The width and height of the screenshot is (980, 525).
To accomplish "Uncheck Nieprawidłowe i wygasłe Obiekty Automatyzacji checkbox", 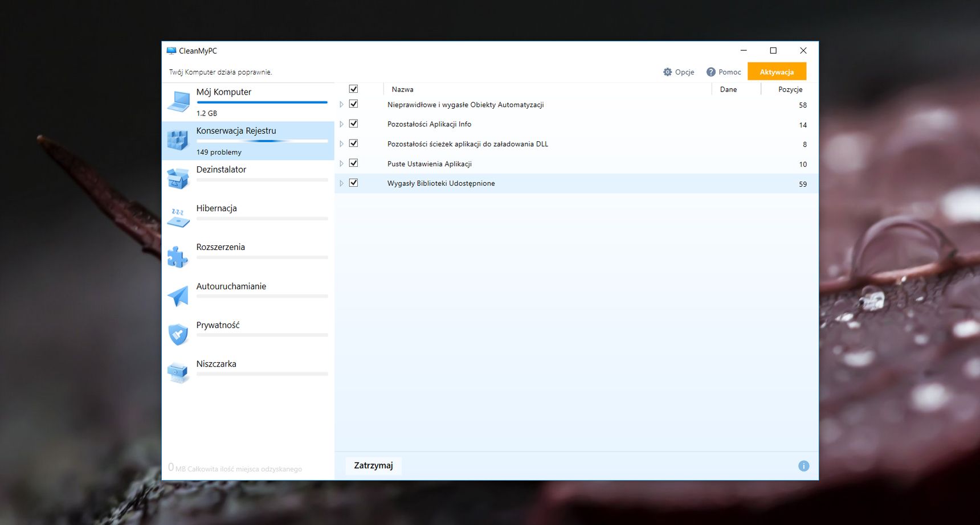I will pos(353,104).
